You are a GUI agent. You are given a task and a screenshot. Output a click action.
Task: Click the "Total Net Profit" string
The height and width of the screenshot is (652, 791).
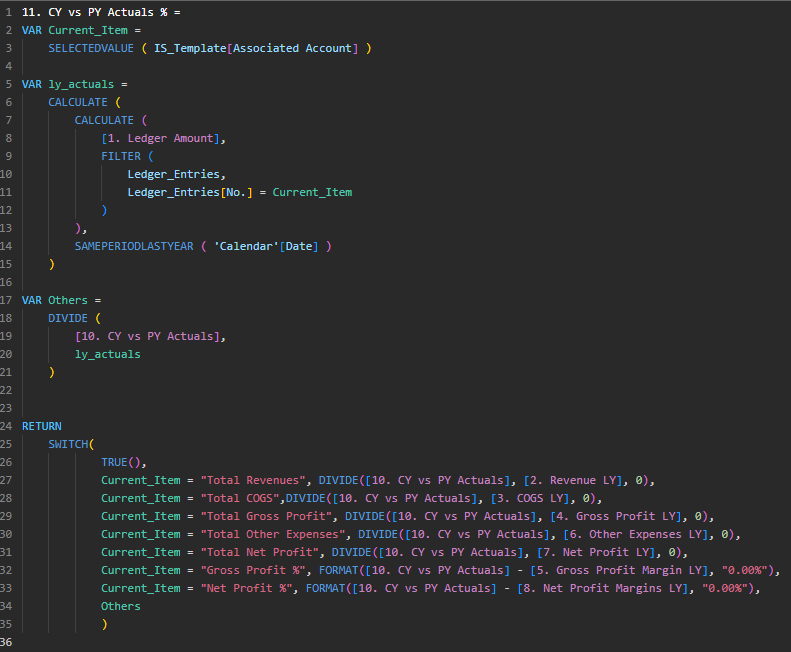260,552
